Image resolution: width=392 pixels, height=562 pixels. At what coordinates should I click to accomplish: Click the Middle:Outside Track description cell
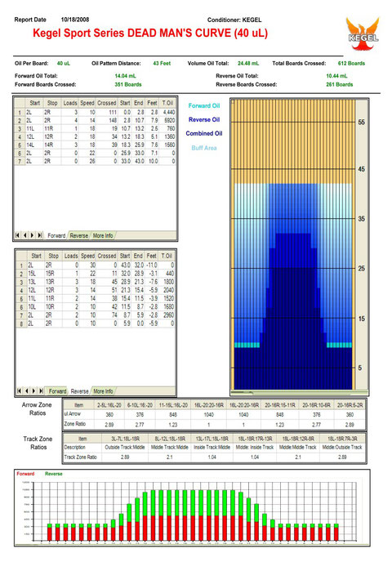point(342,448)
